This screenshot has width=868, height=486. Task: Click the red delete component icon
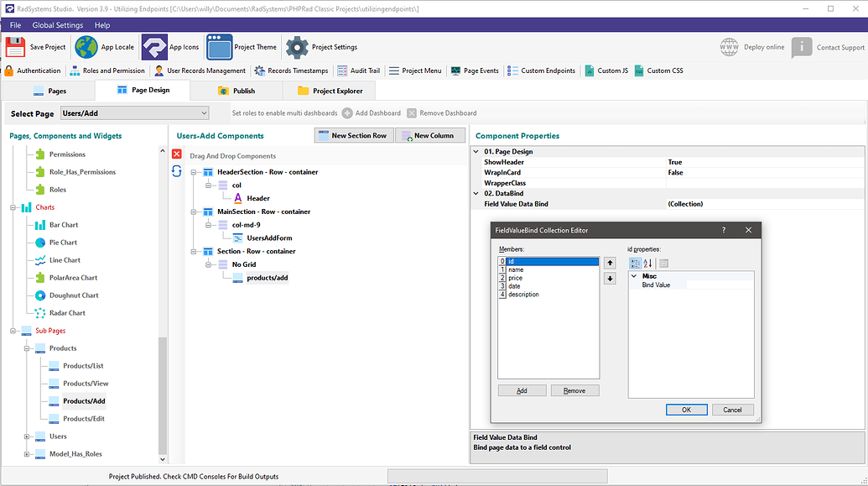pyautogui.click(x=177, y=154)
